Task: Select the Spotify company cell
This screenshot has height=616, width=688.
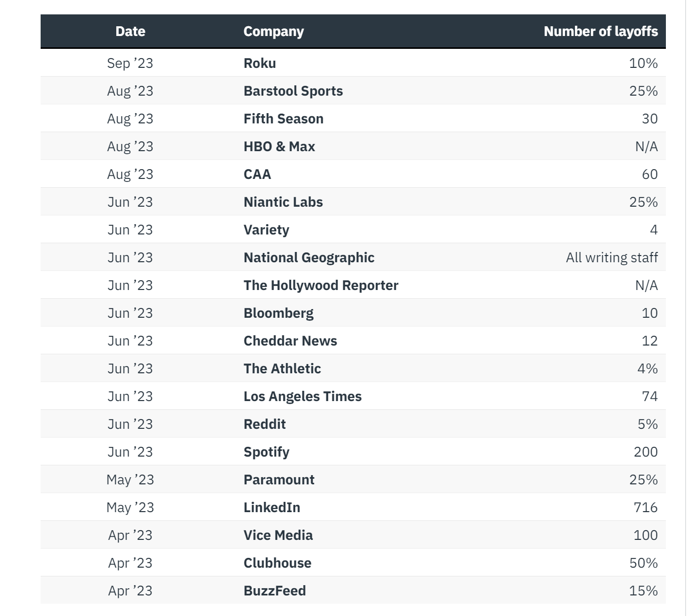Action: coord(266,452)
